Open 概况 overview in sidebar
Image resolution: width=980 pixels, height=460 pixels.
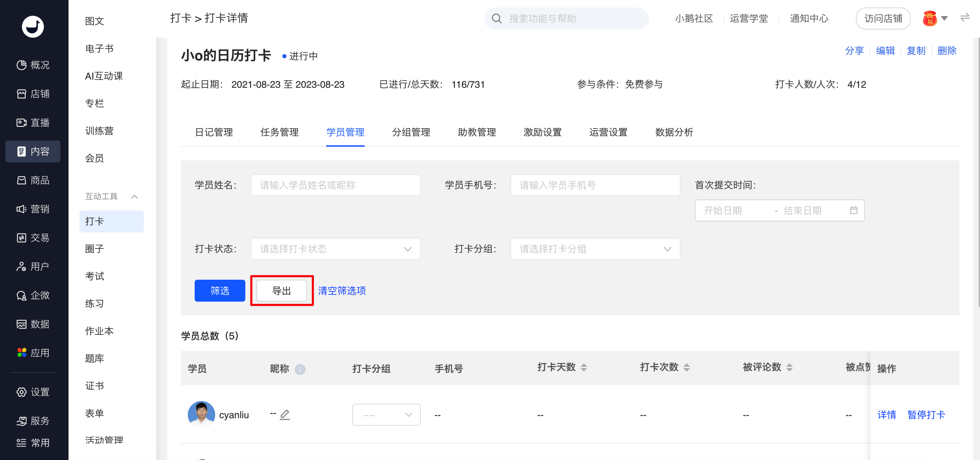pos(33,65)
